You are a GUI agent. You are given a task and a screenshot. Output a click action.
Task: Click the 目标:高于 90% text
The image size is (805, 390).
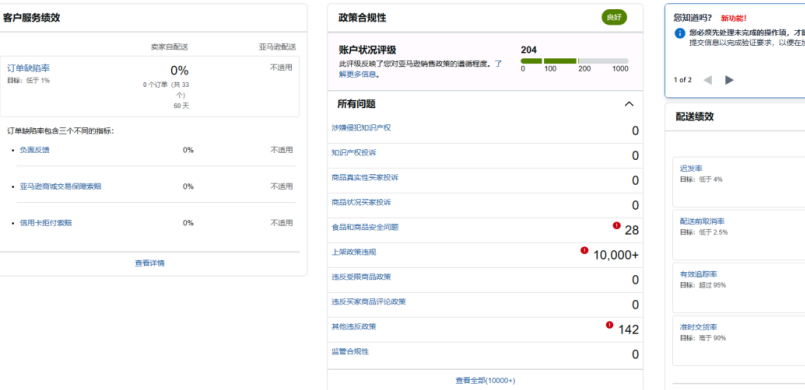(703, 338)
